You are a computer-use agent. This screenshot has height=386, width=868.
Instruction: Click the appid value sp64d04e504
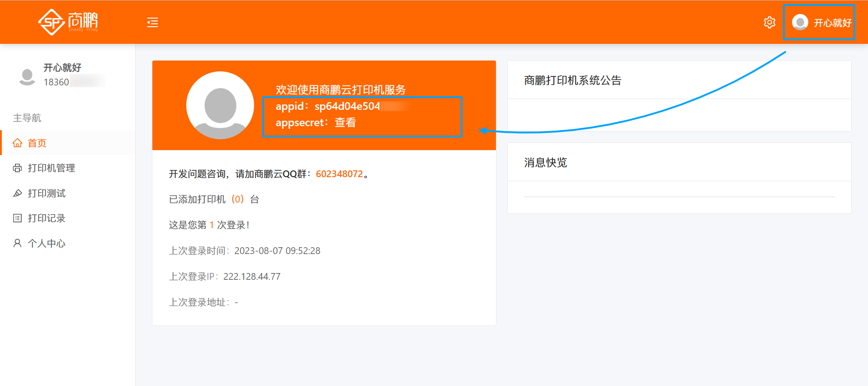(347, 106)
